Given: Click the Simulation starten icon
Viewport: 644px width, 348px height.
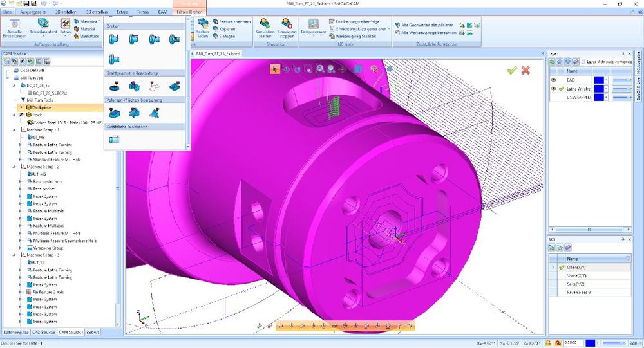Looking at the screenshot, I should (x=265, y=23).
